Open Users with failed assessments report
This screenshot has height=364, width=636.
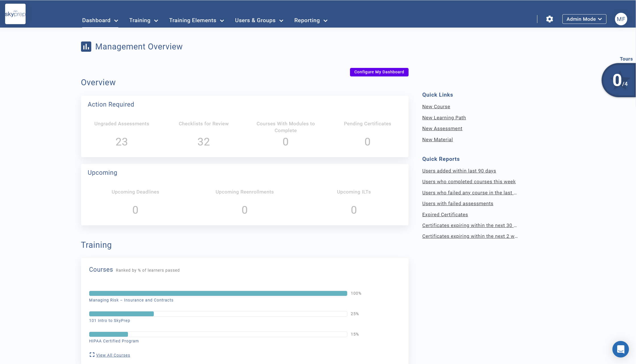[457, 203]
